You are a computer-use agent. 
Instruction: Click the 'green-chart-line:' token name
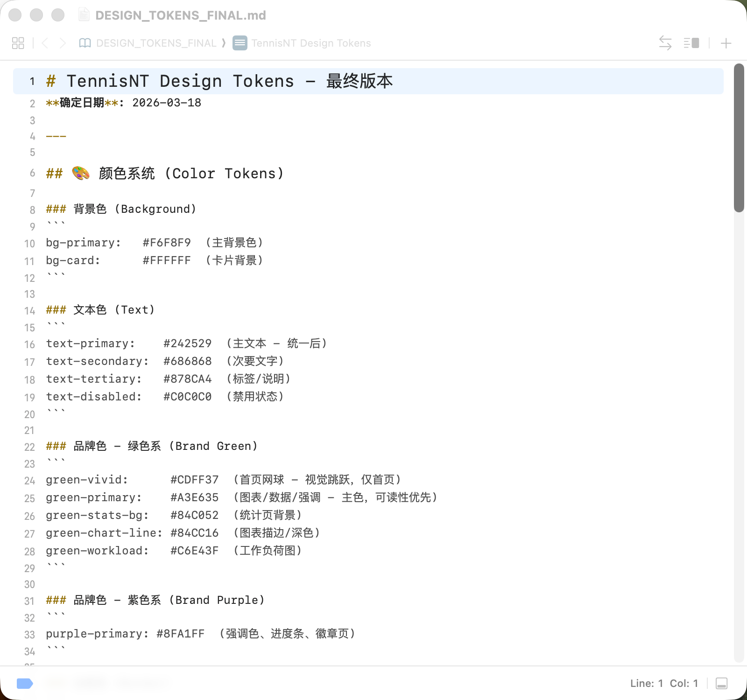[104, 533]
